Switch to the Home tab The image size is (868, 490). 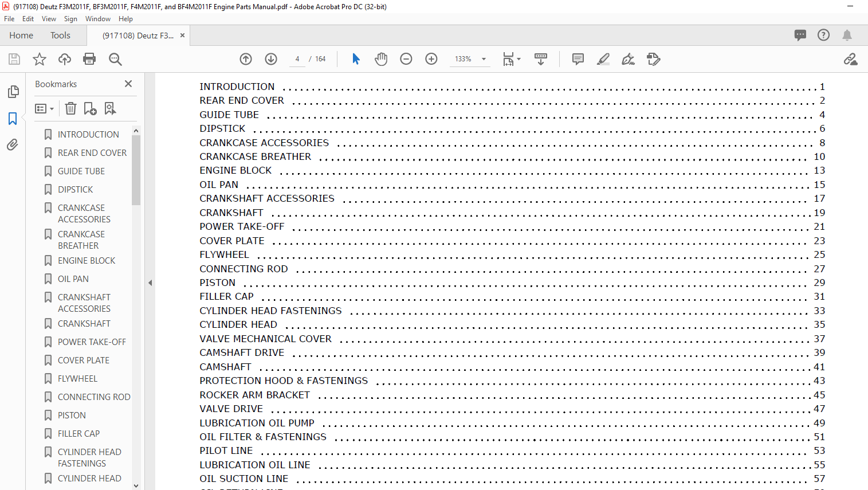tap(21, 35)
